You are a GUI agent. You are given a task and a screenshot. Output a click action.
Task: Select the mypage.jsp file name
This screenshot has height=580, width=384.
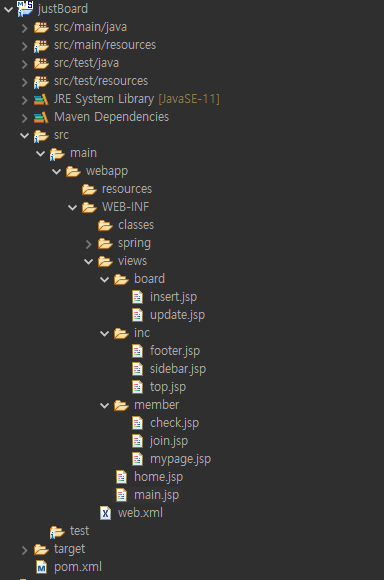click(180, 459)
